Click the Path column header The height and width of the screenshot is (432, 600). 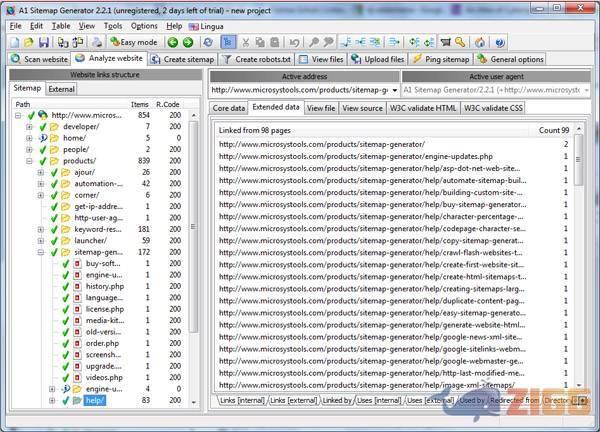point(23,104)
